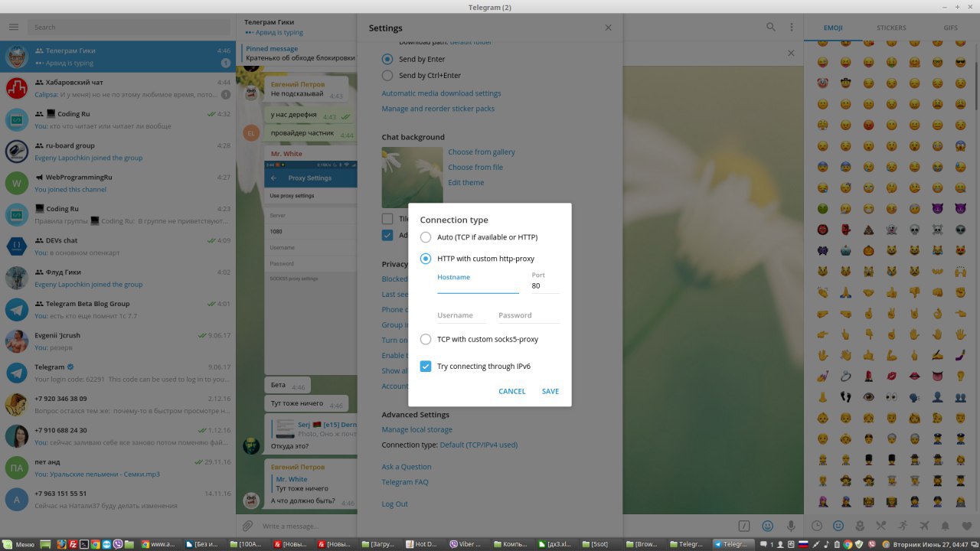The height and width of the screenshot is (551, 980).
Task: Open the Telegram Beta Blog Group chat
Action: coord(118,310)
